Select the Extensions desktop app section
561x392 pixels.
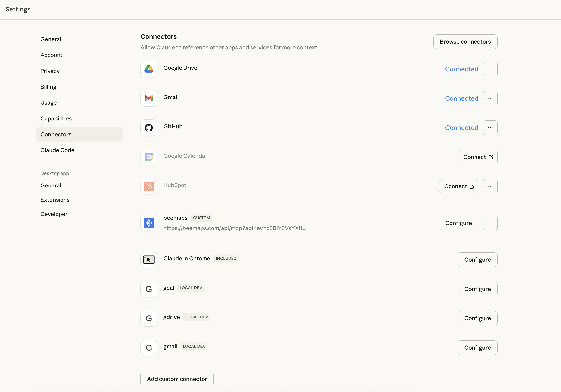(x=55, y=200)
